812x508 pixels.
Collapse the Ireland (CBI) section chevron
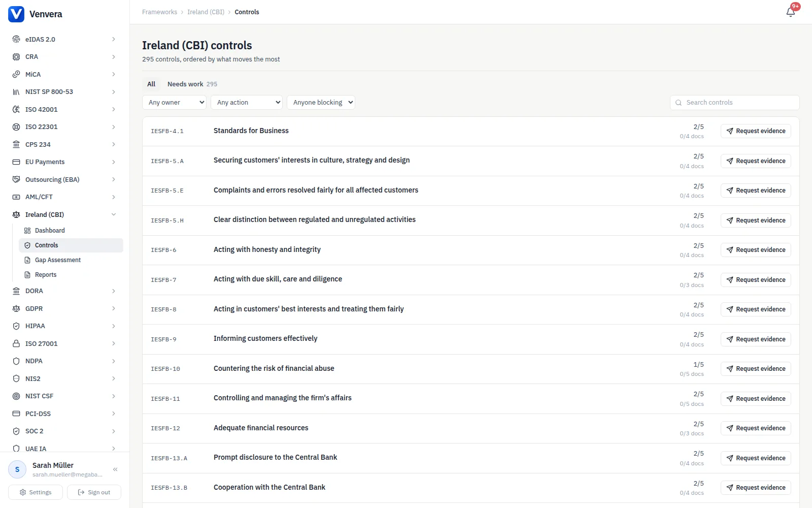(x=114, y=214)
